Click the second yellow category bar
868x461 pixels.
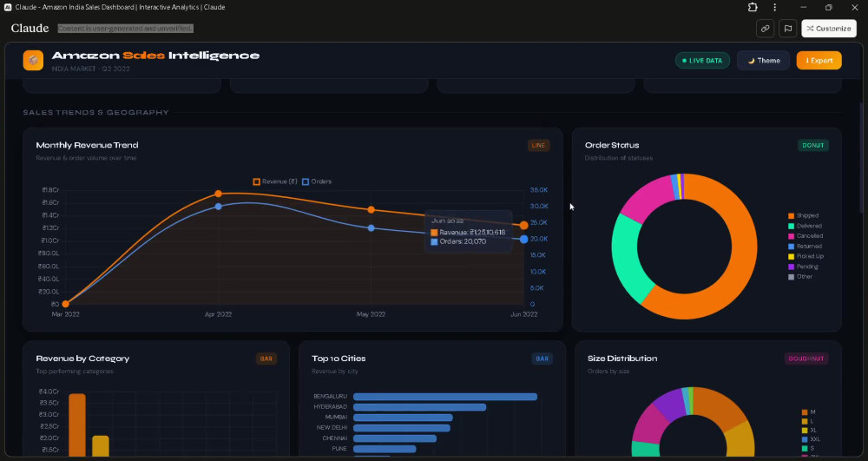coord(100,446)
